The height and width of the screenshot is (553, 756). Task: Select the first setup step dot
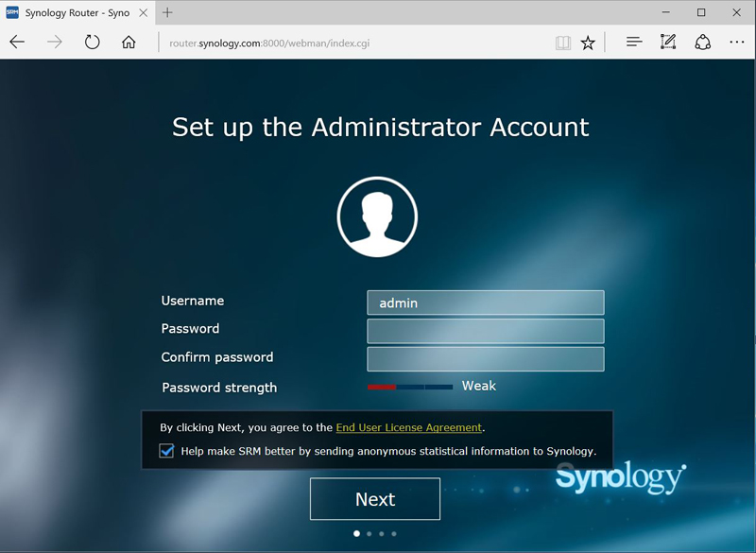click(x=357, y=534)
